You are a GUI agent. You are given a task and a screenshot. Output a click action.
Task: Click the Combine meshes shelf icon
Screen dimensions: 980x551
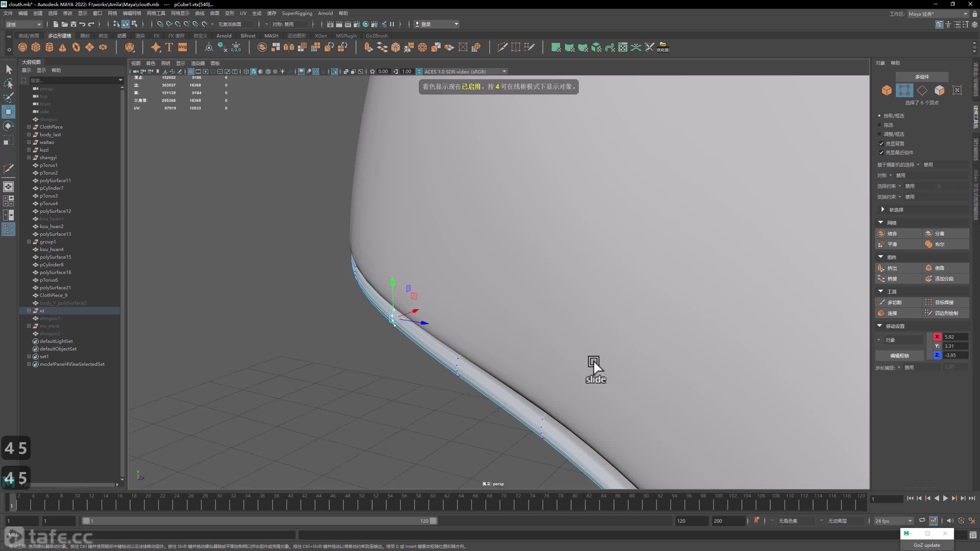[262, 47]
